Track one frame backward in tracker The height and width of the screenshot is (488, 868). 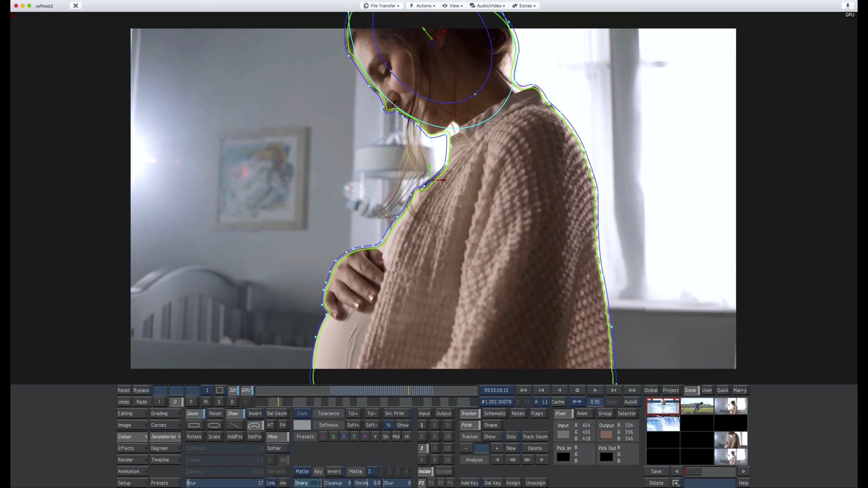pyautogui.click(x=512, y=460)
